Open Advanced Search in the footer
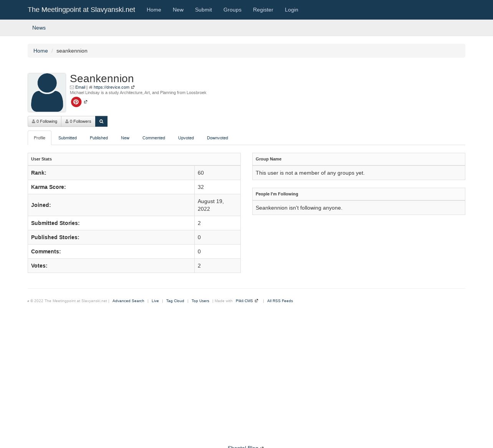493x448 pixels. tap(128, 301)
